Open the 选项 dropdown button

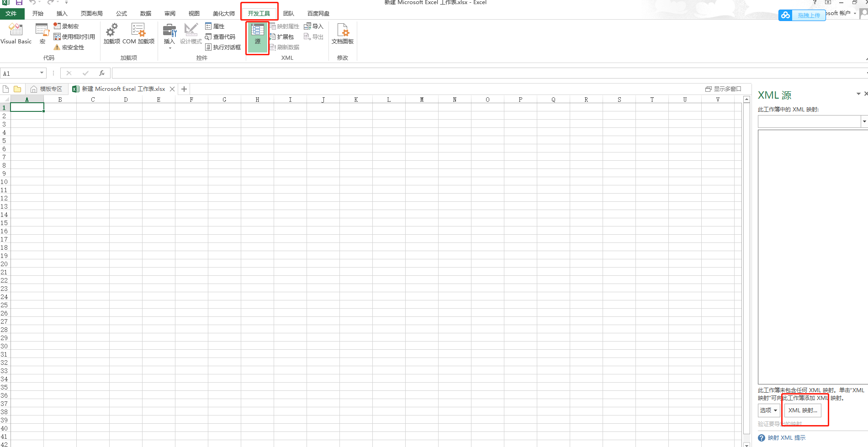(769, 410)
